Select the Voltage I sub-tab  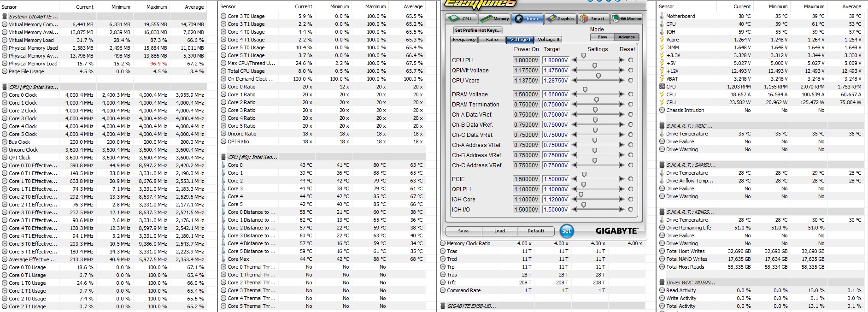tap(519, 40)
